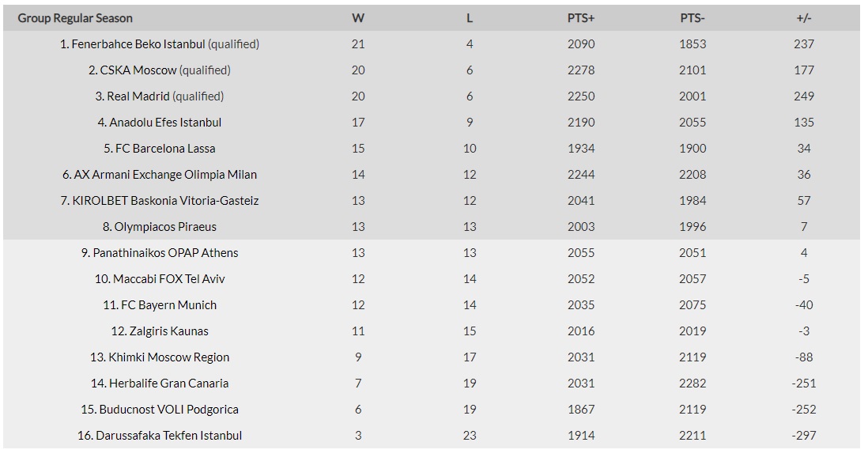The height and width of the screenshot is (461, 868).
Task: Select FC Bayern Munich row
Action: 169,305
